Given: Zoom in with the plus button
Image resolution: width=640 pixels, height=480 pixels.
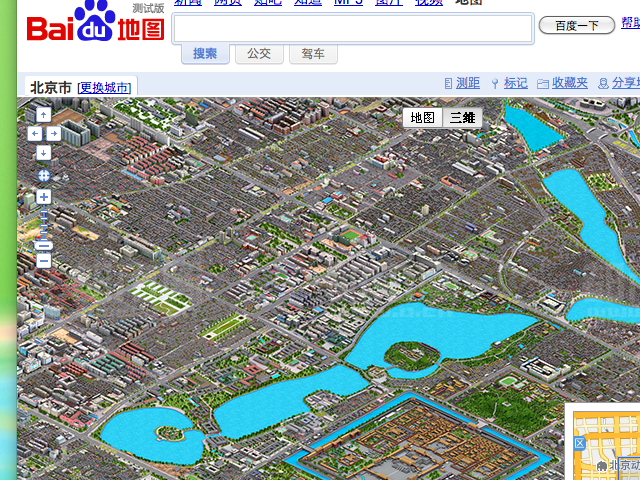Looking at the screenshot, I should [44, 197].
